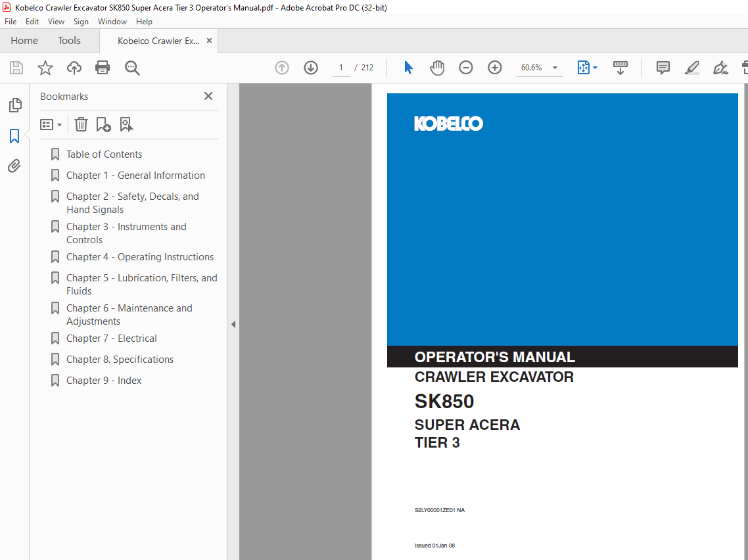Screen dimensions: 748x560
Task: Open Chapter 9 - Index bookmark
Action: [103, 380]
